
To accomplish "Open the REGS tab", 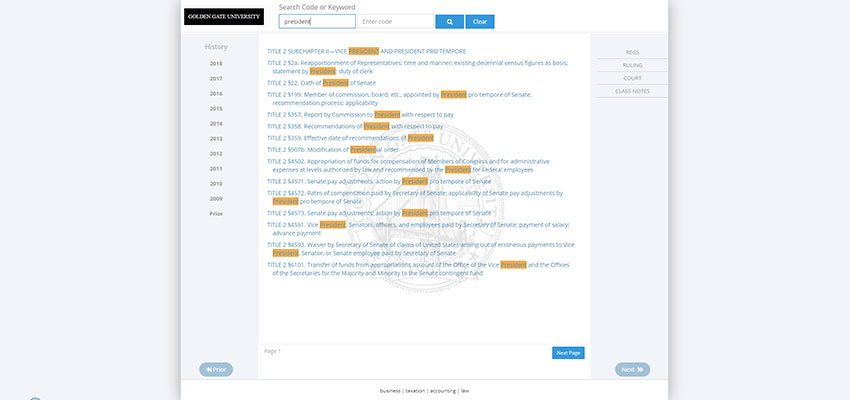I will 632,52.
